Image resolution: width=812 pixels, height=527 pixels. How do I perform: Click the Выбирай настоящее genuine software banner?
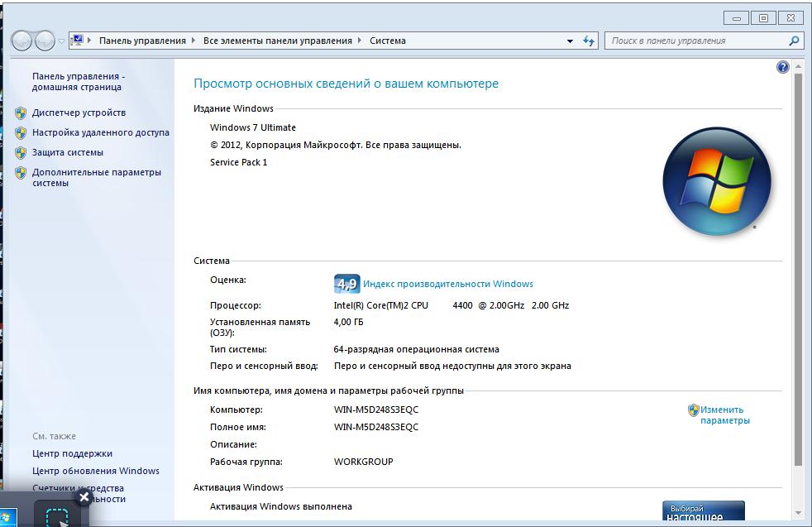coord(703,511)
